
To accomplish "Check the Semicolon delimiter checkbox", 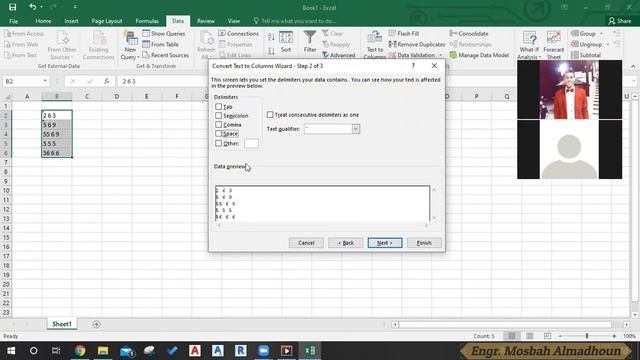I will point(218,116).
